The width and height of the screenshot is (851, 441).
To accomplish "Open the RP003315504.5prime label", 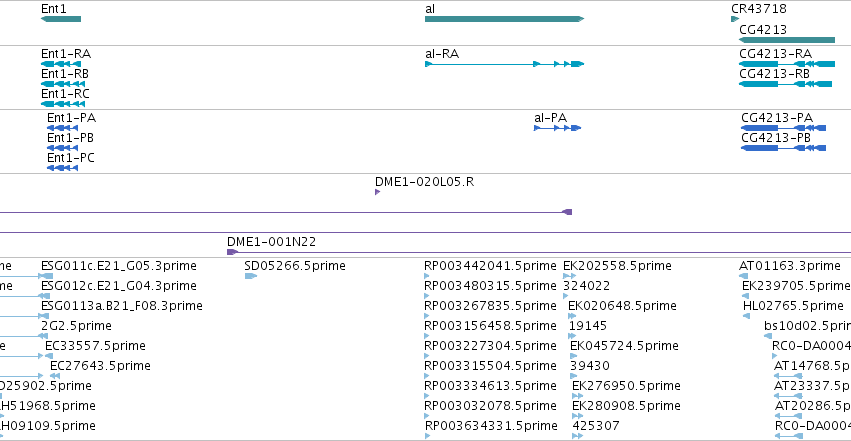I will (x=491, y=366).
